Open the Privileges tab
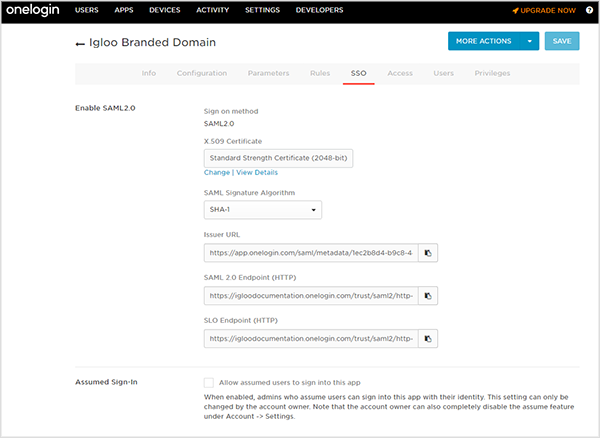This screenshot has width=600, height=438. (x=492, y=73)
